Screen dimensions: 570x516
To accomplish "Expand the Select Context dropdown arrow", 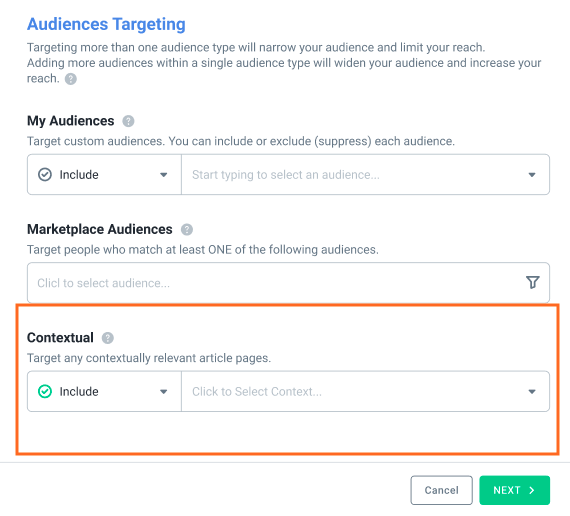I will (532, 392).
